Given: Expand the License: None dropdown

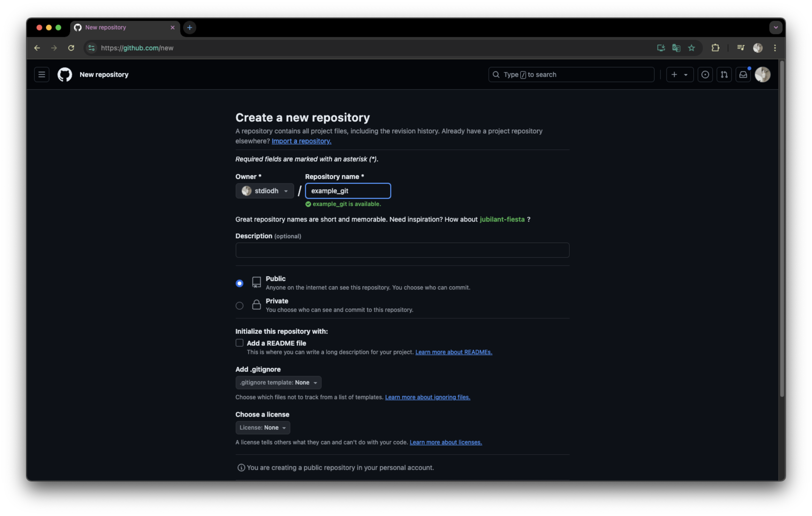Looking at the screenshot, I should click(x=263, y=427).
